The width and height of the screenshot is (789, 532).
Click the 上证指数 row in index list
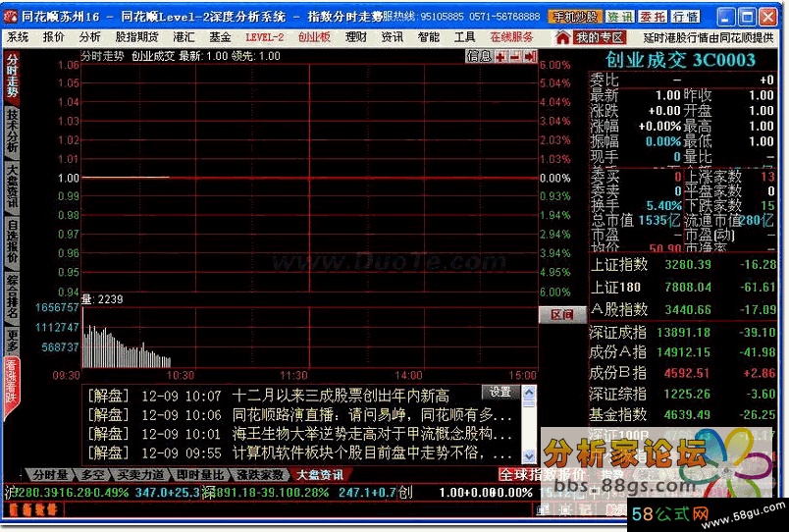click(683, 265)
